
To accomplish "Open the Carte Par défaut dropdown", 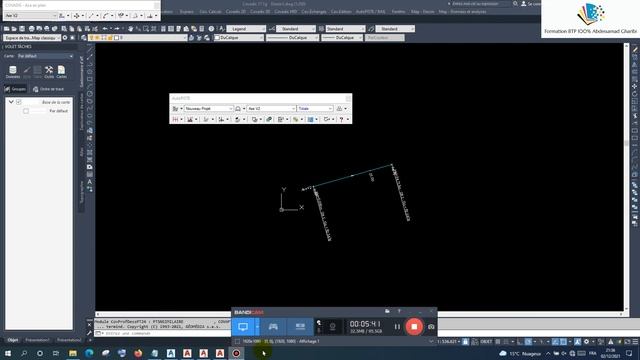I will tap(45, 56).
